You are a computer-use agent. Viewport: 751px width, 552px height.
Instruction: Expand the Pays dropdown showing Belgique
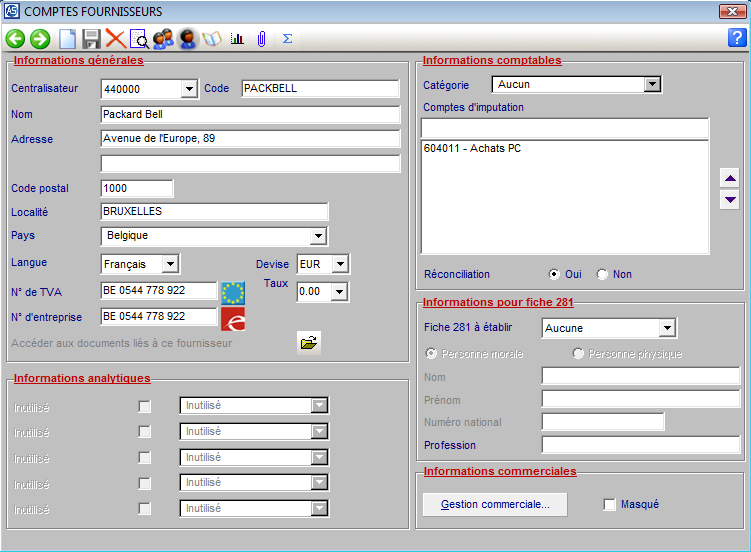tap(318, 236)
